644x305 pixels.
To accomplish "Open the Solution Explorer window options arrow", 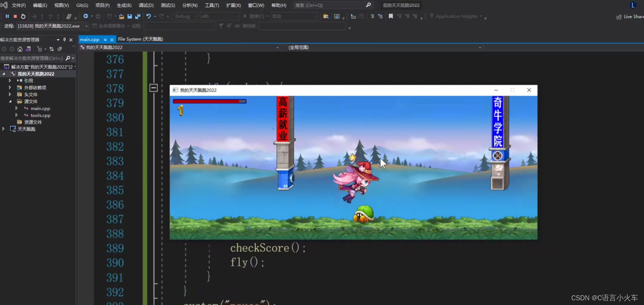I will pos(58,40).
